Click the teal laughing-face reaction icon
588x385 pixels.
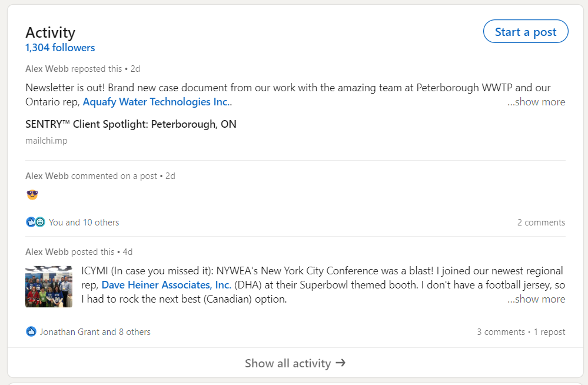[x=40, y=222]
